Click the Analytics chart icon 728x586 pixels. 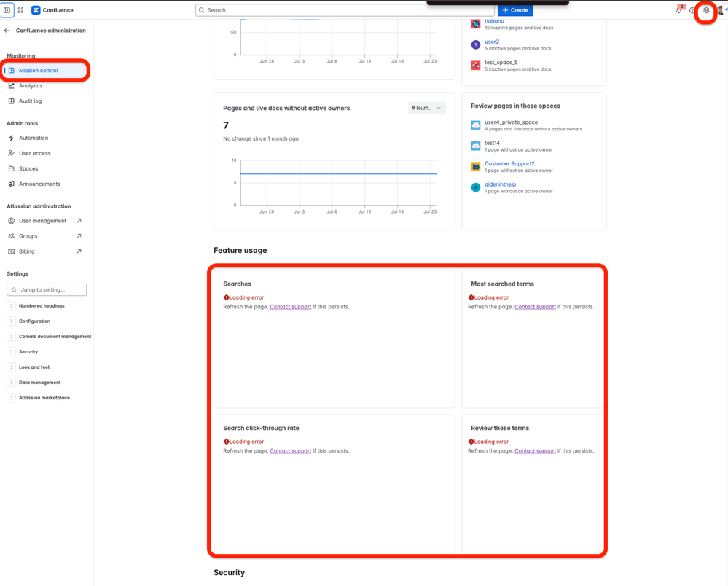[x=12, y=86]
